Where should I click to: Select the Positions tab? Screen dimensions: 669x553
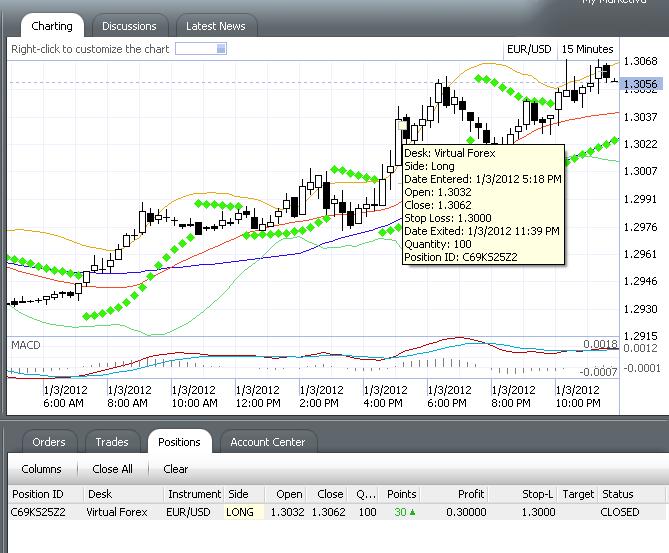pyautogui.click(x=179, y=442)
